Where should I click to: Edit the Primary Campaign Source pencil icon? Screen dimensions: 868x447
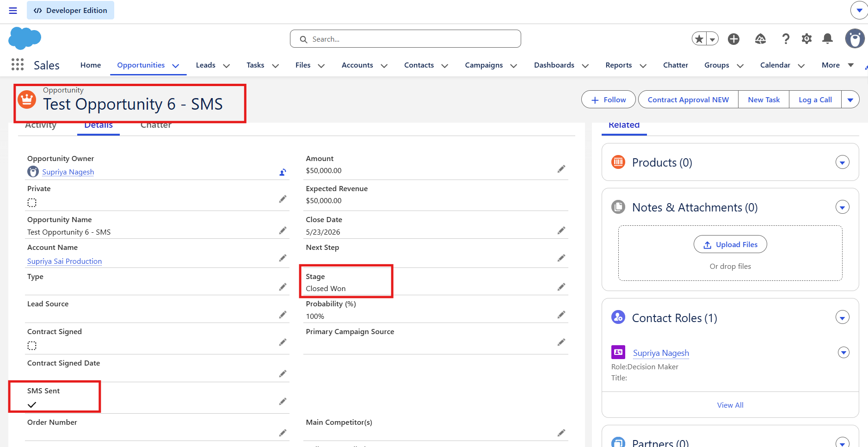(561, 342)
